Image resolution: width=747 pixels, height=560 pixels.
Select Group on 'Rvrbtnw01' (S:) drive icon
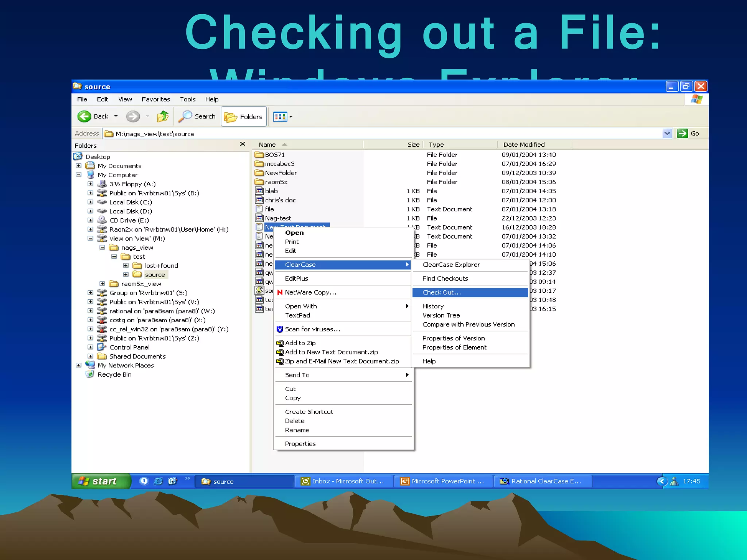pos(102,292)
